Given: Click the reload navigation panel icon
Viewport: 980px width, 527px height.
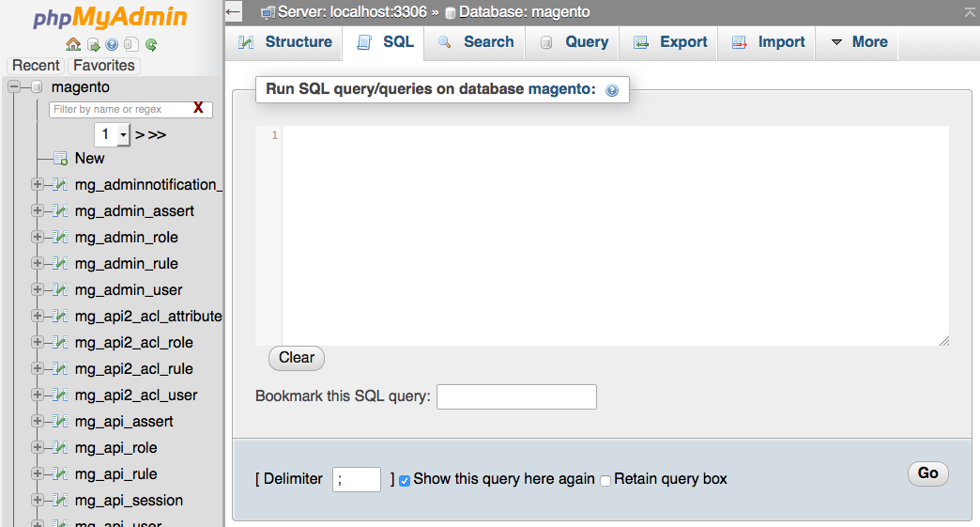Looking at the screenshot, I should pyautogui.click(x=151, y=44).
